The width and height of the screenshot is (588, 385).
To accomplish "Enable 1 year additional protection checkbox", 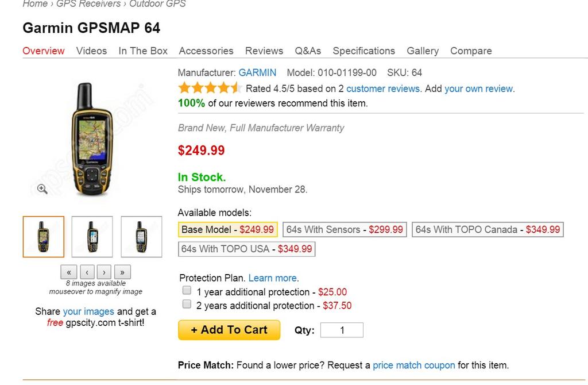I will click(x=187, y=290).
